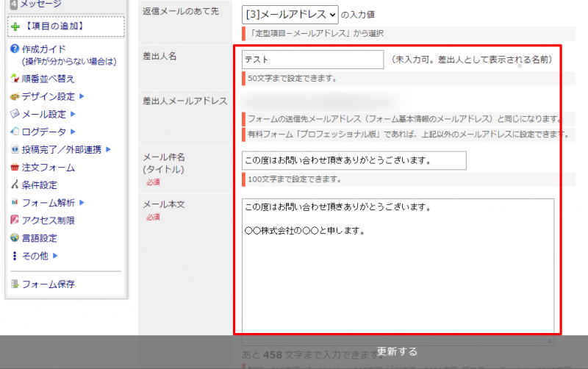Expand the その他 submenu arrow

[55, 256]
